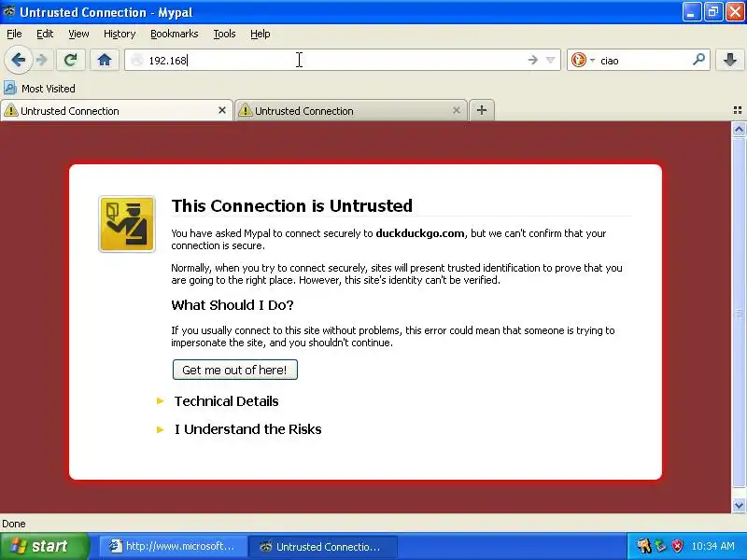Screen dimensions: 747x560
Task: Click the Forward arrow button
Action: click(42, 60)
